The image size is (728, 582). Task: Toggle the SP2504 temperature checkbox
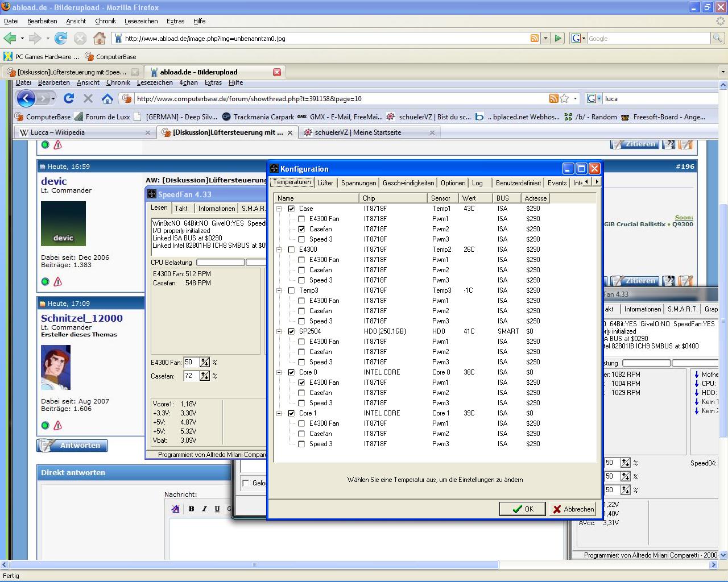[x=291, y=331]
